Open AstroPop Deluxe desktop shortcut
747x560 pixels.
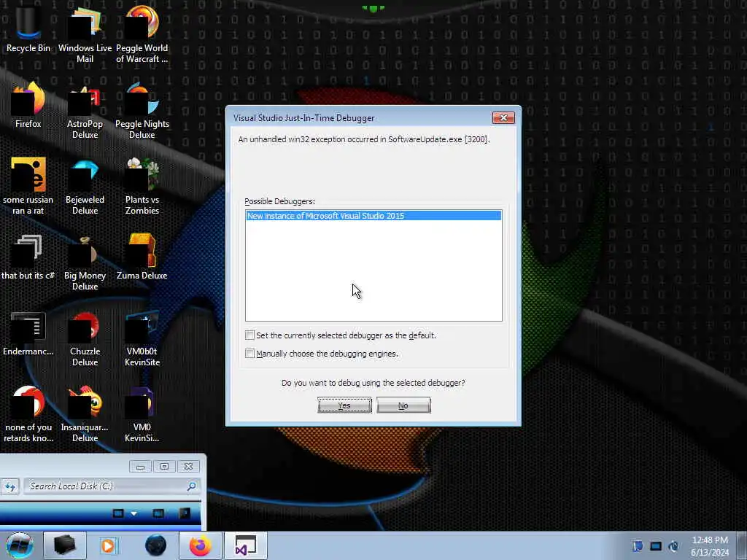85,111
